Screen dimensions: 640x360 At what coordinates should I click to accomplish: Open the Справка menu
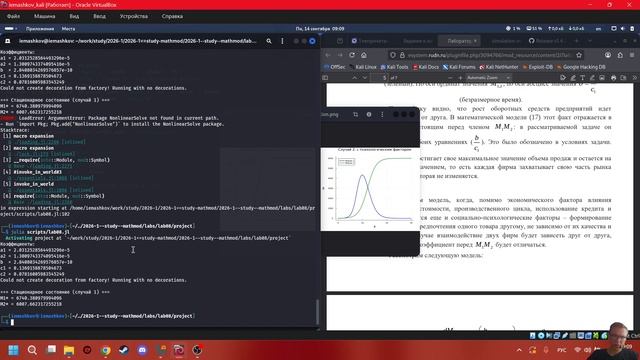(x=172, y=16)
